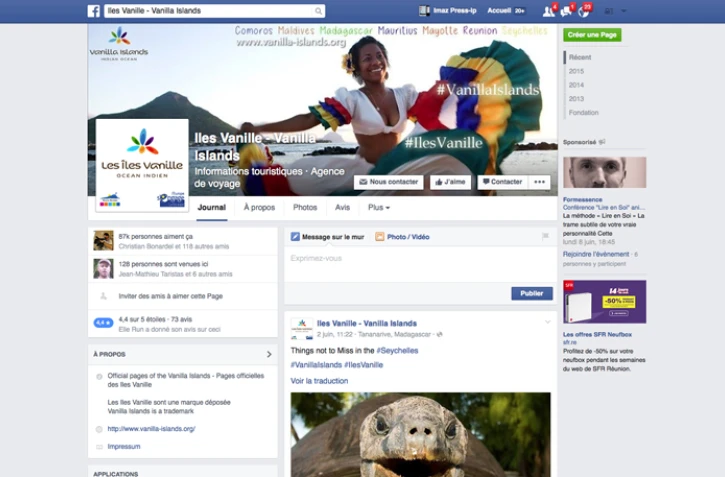725x477 pixels.
Task: Click the 4,4 star rating badge
Action: pyautogui.click(x=103, y=323)
